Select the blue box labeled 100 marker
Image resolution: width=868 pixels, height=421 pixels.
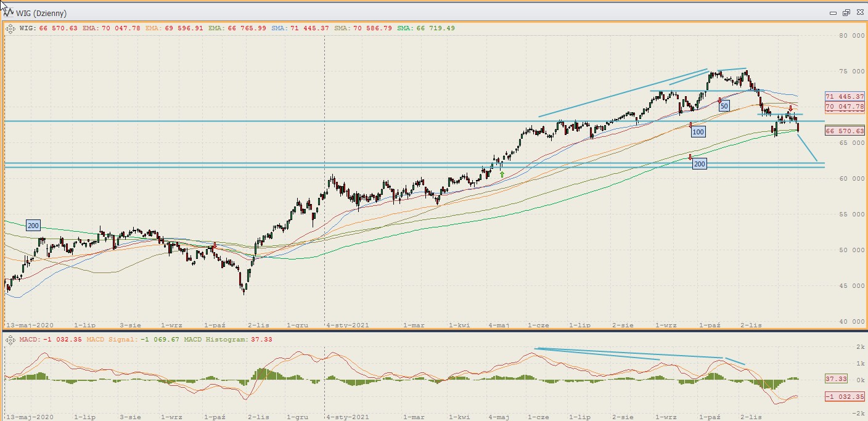click(698, 132)
